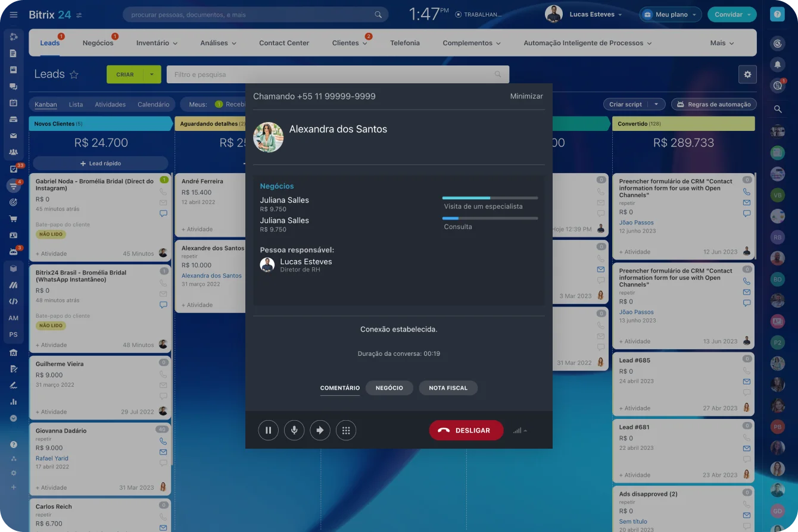Hang up using the Desligar button
The width and height of the screenshot is (798, 532).
[x=466, y=430]
